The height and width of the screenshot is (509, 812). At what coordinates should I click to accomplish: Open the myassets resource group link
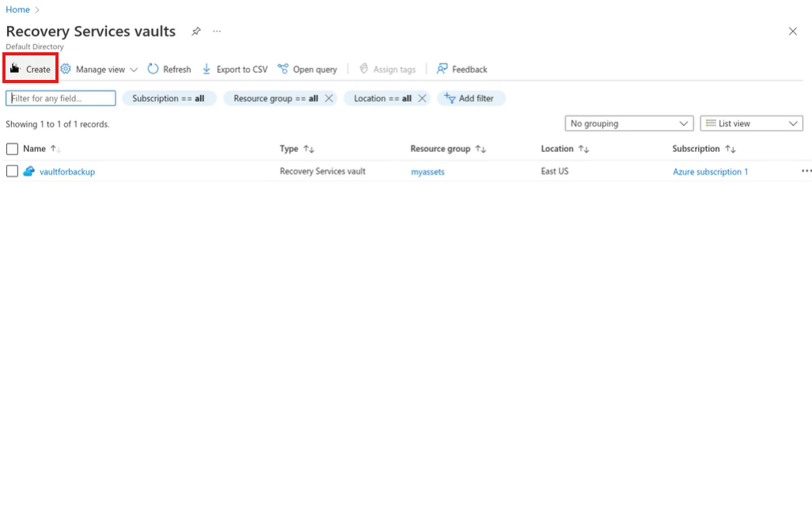coord(427,172)
